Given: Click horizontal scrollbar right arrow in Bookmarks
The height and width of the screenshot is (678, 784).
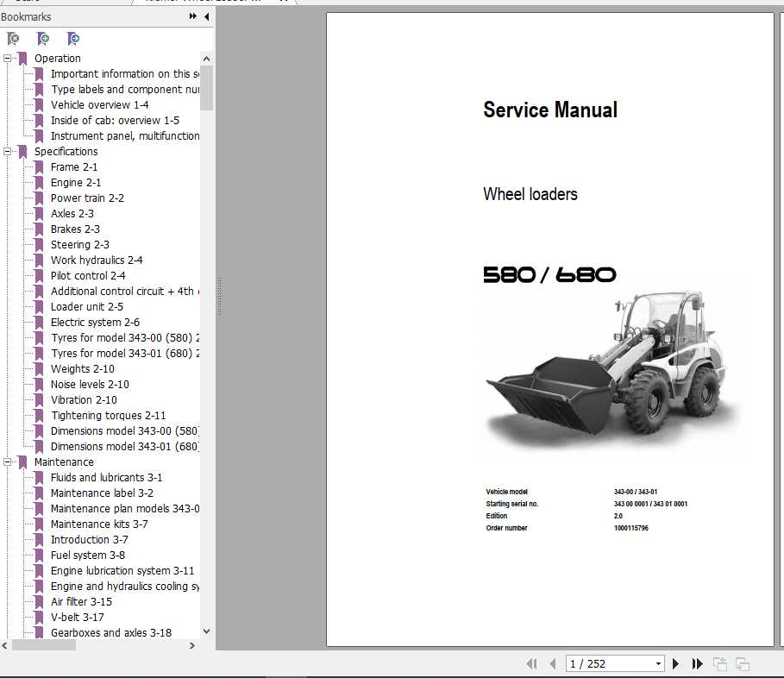Looking at the screenshot, I should click(x=192, y=645).
